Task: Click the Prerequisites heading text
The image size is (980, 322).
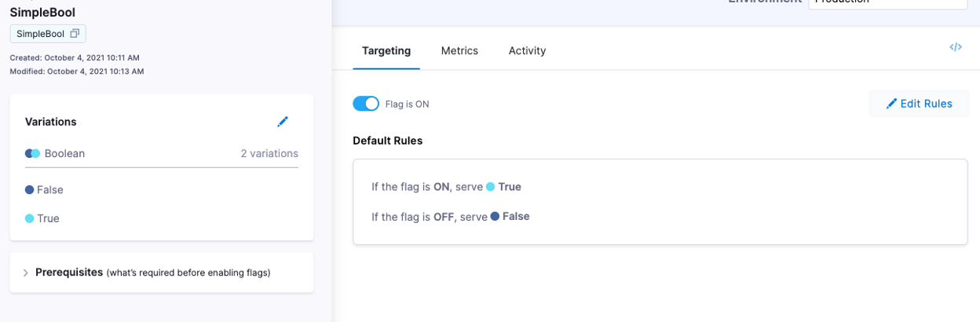Action: pos(69,272)
